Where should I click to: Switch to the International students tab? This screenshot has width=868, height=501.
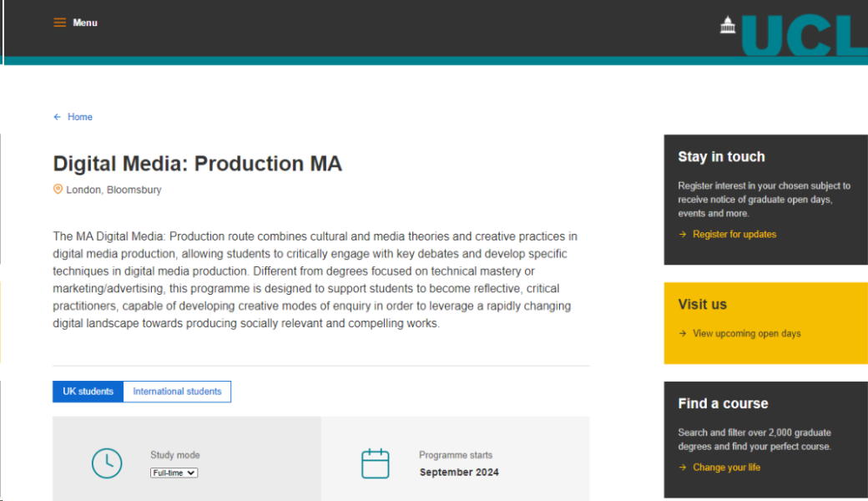coord(177,392)
